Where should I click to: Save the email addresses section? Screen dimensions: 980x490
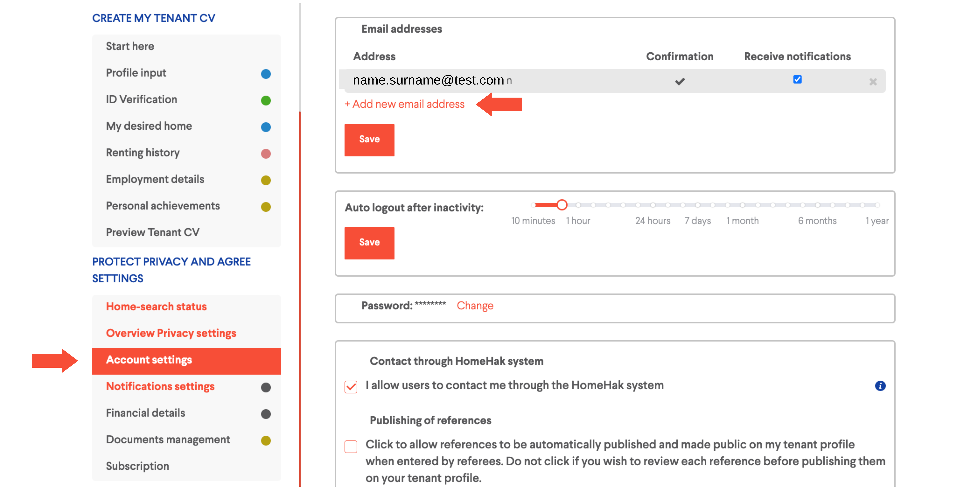[x=369, y=140]
